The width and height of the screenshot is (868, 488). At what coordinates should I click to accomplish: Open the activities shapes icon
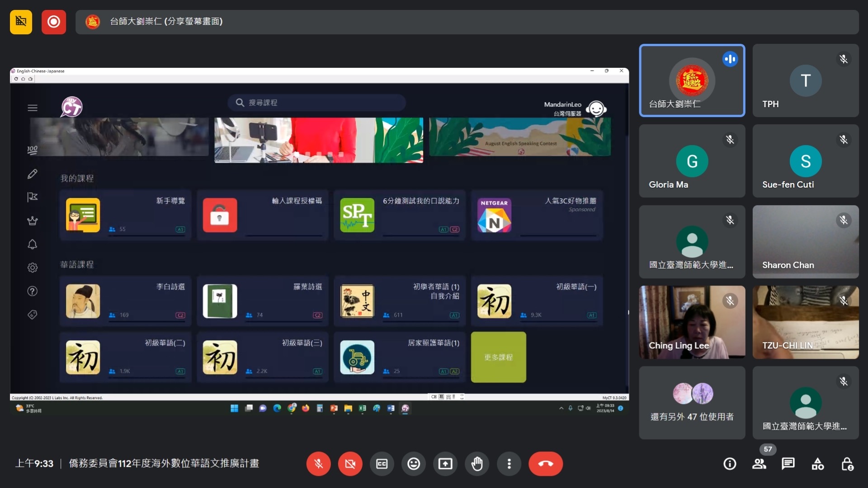(817, 464)
